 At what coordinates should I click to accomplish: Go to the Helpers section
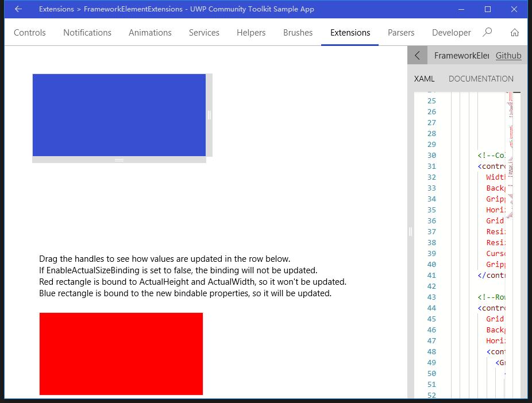pyautogui.click(x=251, y=33)
